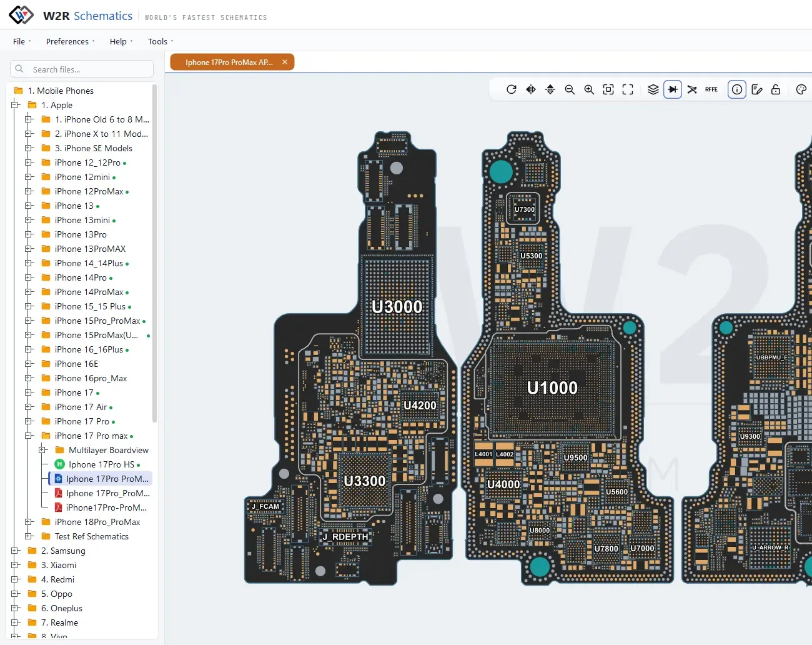This screenshot has width=812, height=645.
Task: Select the U3300 chip on the board
Action: tap(365, 481)
